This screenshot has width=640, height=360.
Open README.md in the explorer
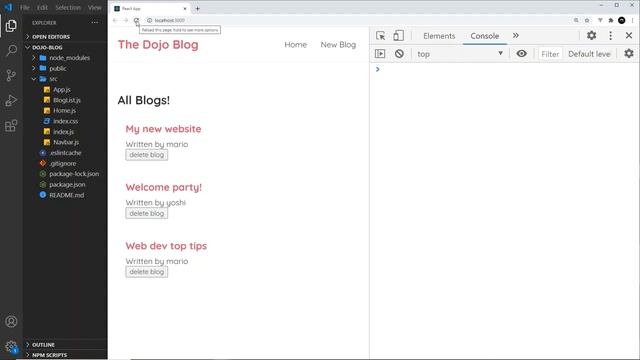pos(67,195)
